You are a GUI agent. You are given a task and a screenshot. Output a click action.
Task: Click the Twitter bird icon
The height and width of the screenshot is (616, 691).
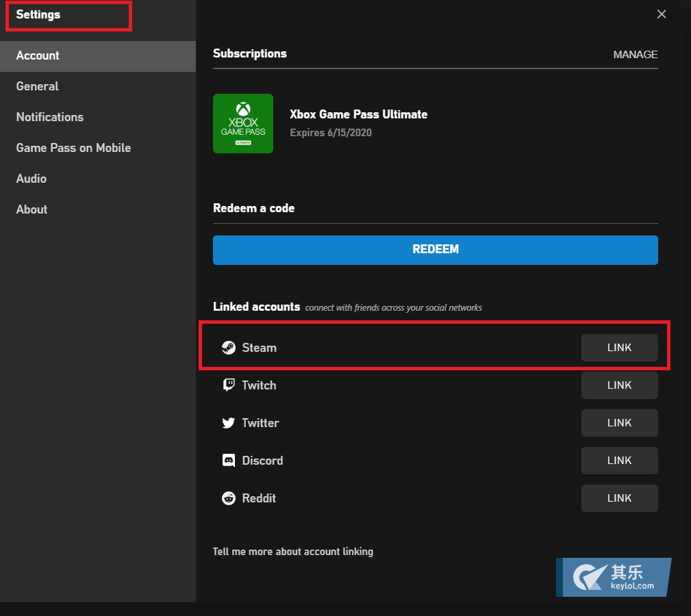tap(229, 422)
